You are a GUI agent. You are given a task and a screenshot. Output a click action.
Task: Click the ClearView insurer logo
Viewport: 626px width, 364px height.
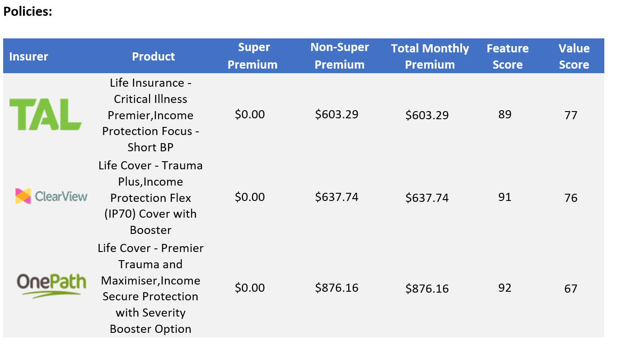(x=51, y=196)
